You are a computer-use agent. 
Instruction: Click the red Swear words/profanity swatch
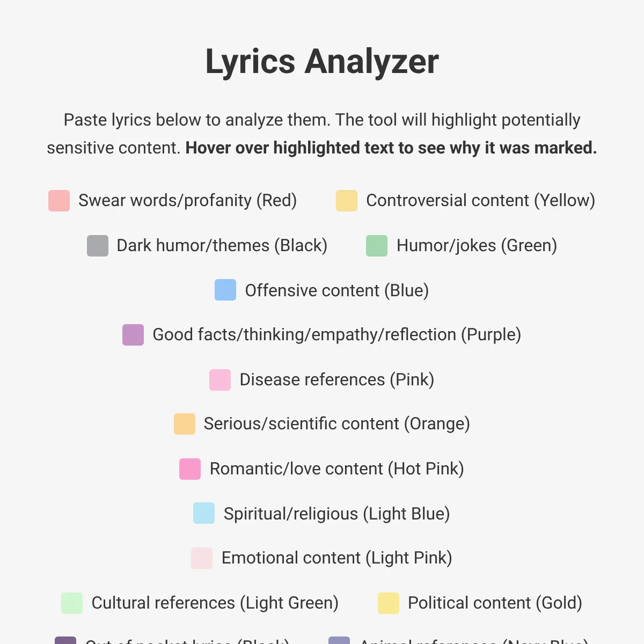point(59,201)
